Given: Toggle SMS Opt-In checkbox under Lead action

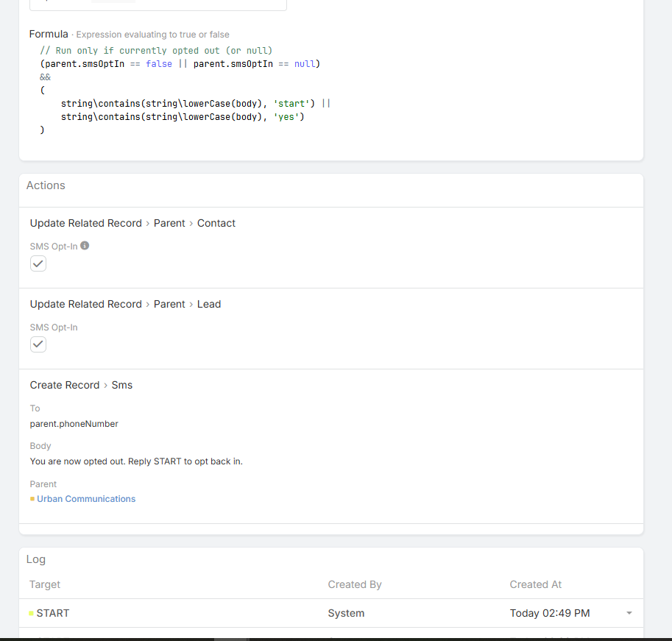Looking at the screenshot, I should click(38, 344).
